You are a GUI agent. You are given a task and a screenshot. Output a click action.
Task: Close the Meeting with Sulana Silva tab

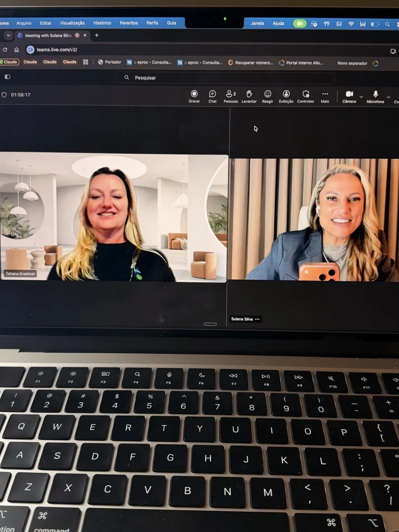coord(85,35)
